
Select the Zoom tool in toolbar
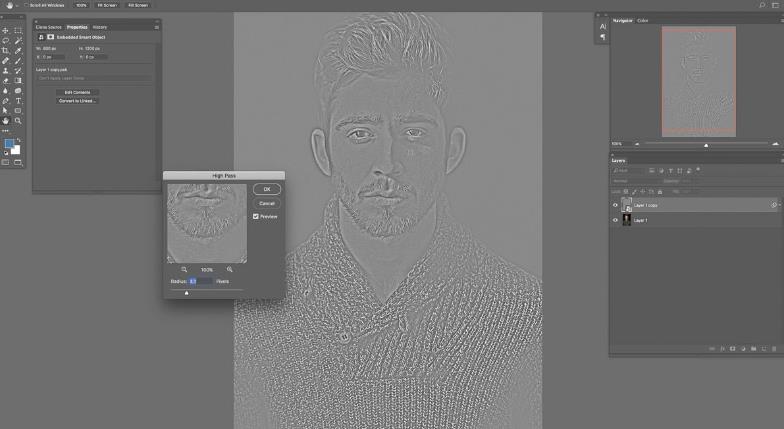pyautogui.click(x=18, y=120)
